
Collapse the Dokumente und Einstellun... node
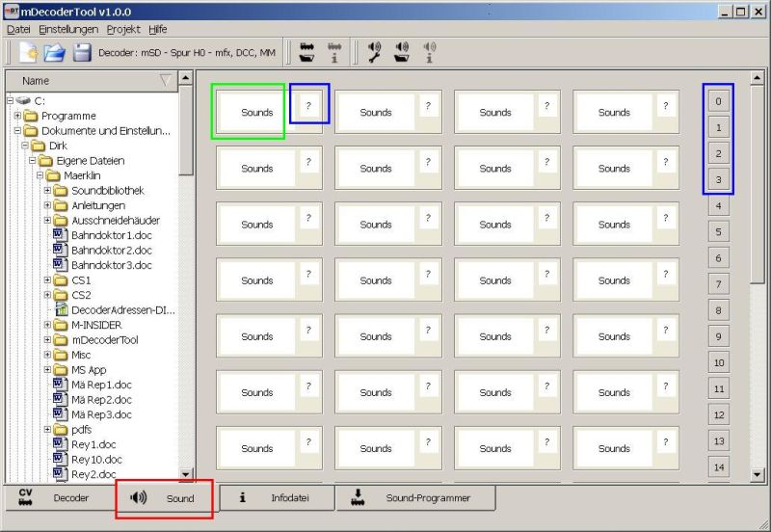pyautogui.click(x=17, y=131)
